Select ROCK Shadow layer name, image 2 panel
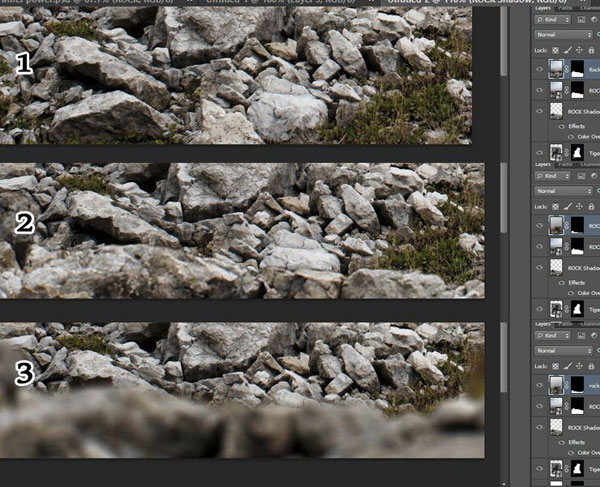 584,268
